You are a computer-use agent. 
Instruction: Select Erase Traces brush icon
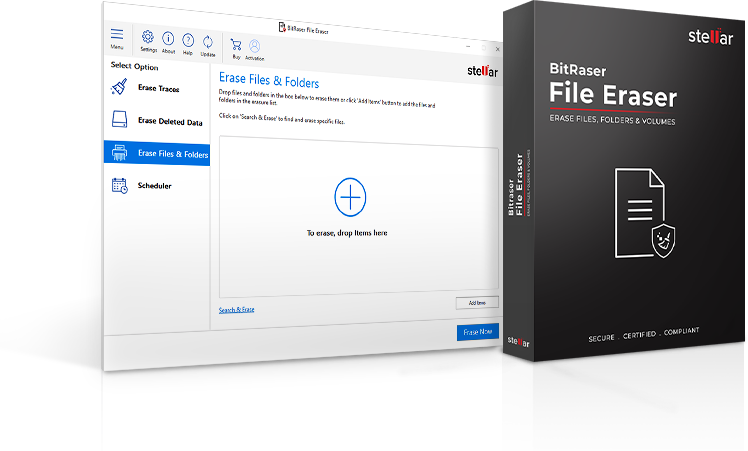[x=119, y=87]
